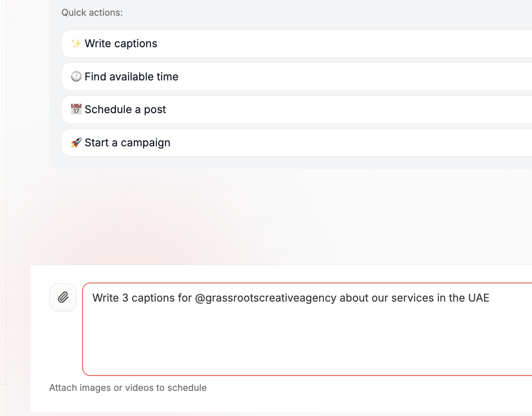The width and height of the screenshot is (532, 416).
Task: Click the rocket icon on Start a campaign
Action: click(x=76, y=142)
